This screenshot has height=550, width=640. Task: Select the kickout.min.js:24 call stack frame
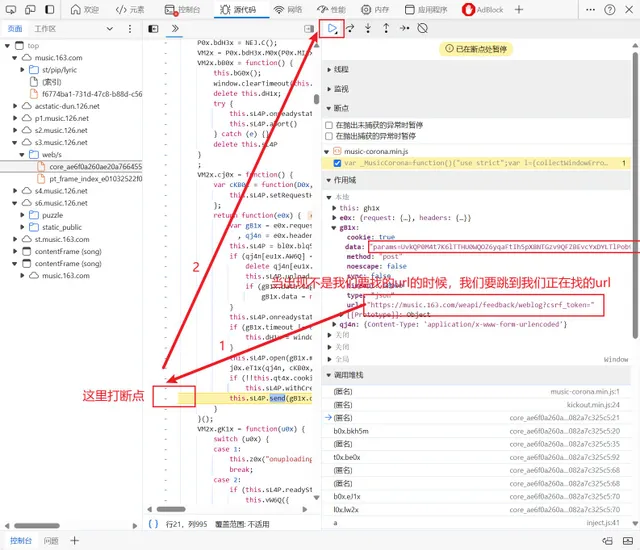(476, 405)
